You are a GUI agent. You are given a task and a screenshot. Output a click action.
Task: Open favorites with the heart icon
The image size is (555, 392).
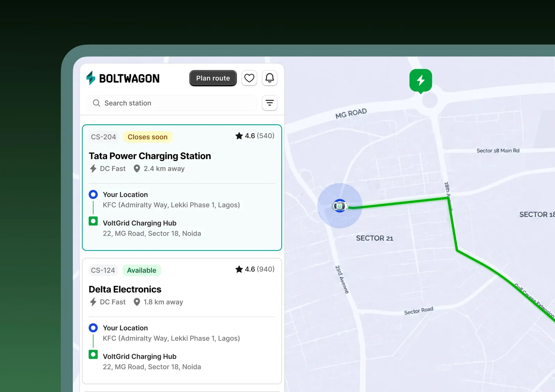point(249,78)
